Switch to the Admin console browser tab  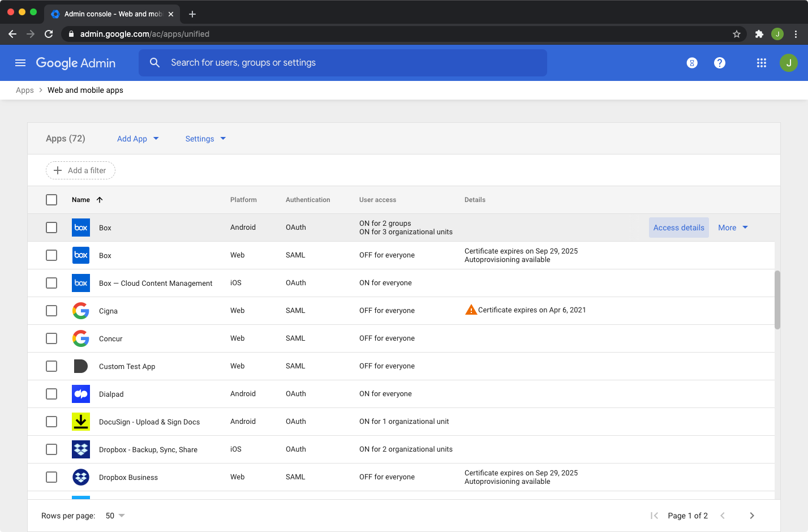click(x=112, y=14)
